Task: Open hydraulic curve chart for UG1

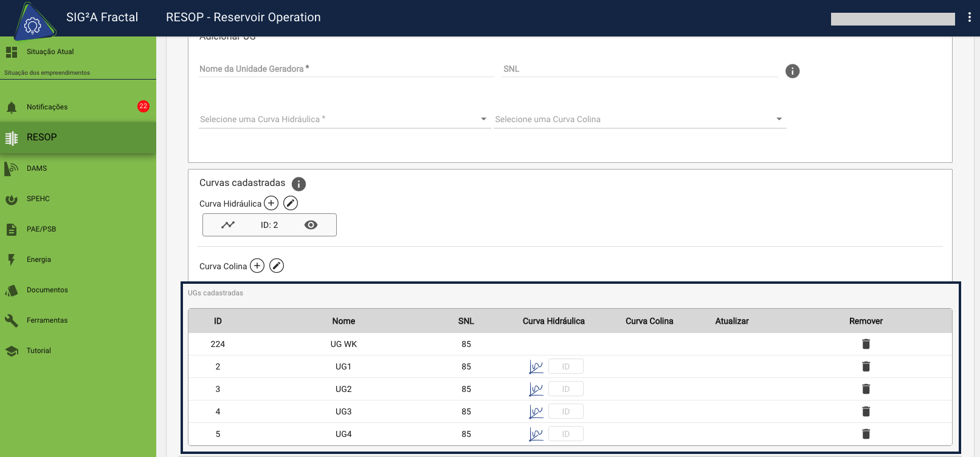Action: click(x=536, y=366)
